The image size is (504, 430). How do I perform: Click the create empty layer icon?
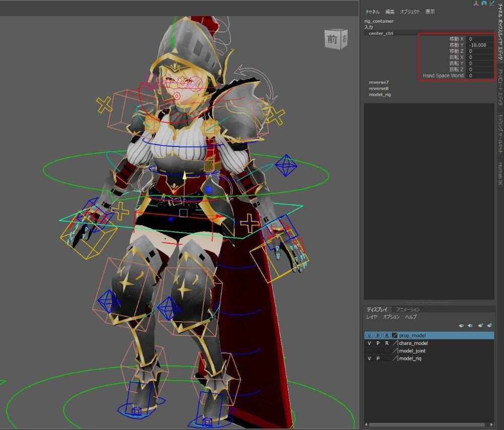tap(480, 325)
